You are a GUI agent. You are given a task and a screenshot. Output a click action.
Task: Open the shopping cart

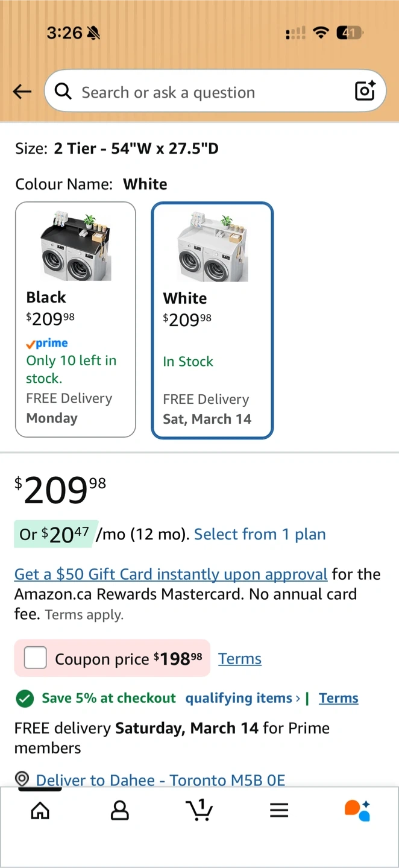click(199, 810)
